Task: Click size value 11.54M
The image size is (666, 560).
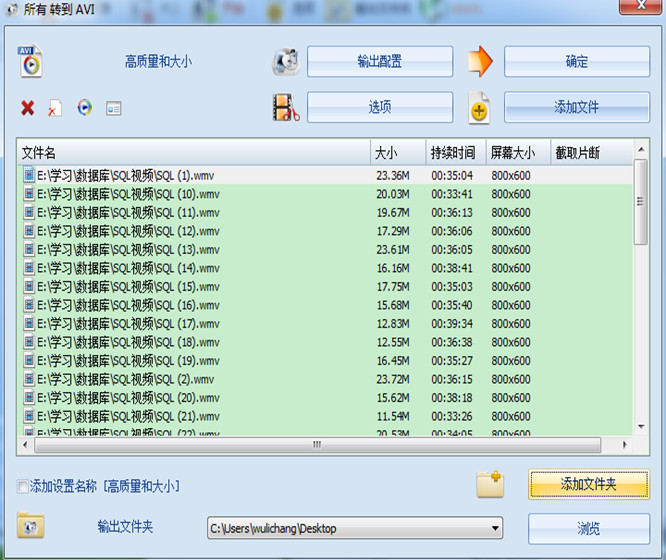Action: point(393,416)
